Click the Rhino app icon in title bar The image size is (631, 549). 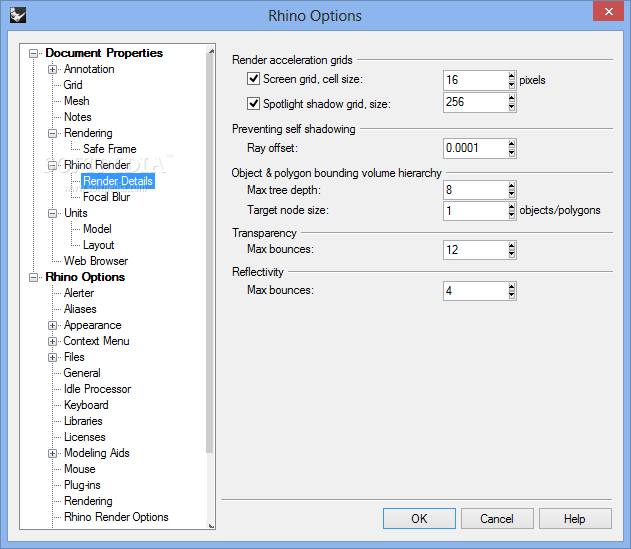pos(18,16)
